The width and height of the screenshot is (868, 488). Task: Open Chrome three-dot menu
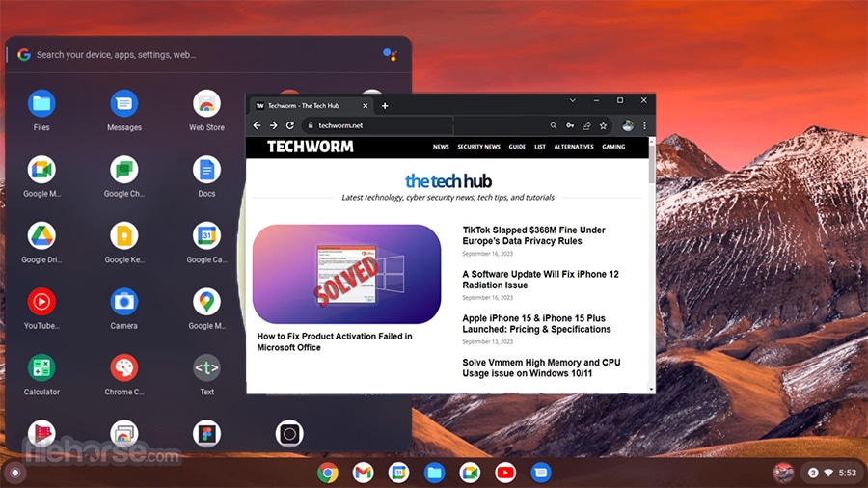point(644,125)
